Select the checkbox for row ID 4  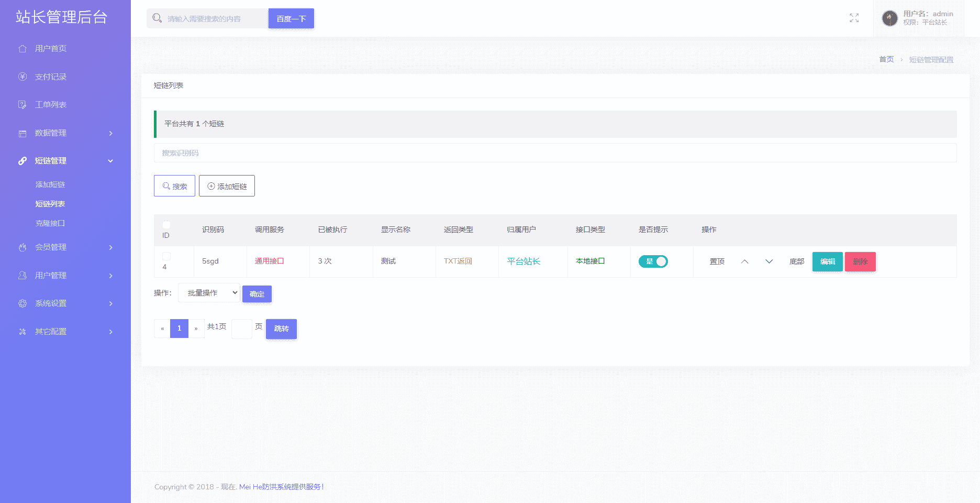[166, 256]
